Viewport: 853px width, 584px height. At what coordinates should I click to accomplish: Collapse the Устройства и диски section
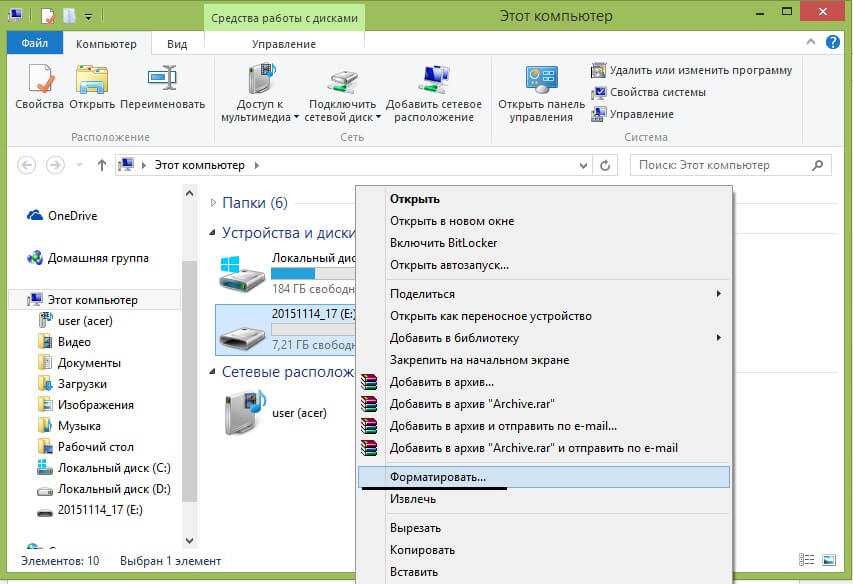point(213,233)
